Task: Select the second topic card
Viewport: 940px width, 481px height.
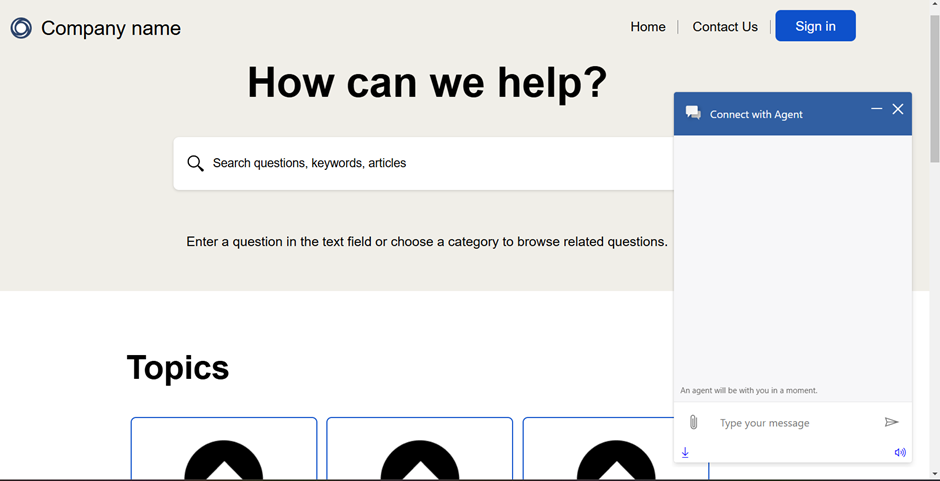Action: (x=420, y=448)
